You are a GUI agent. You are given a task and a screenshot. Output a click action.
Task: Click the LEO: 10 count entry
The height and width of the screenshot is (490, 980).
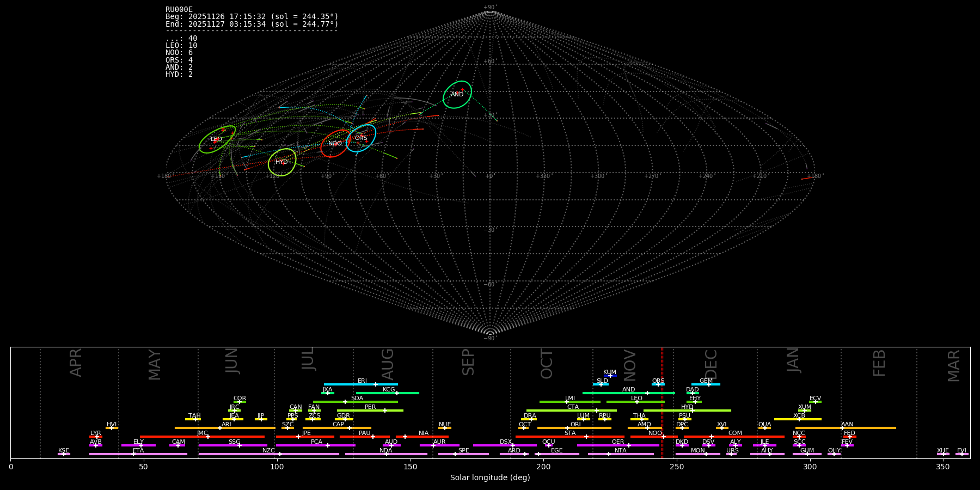point(181,46)
